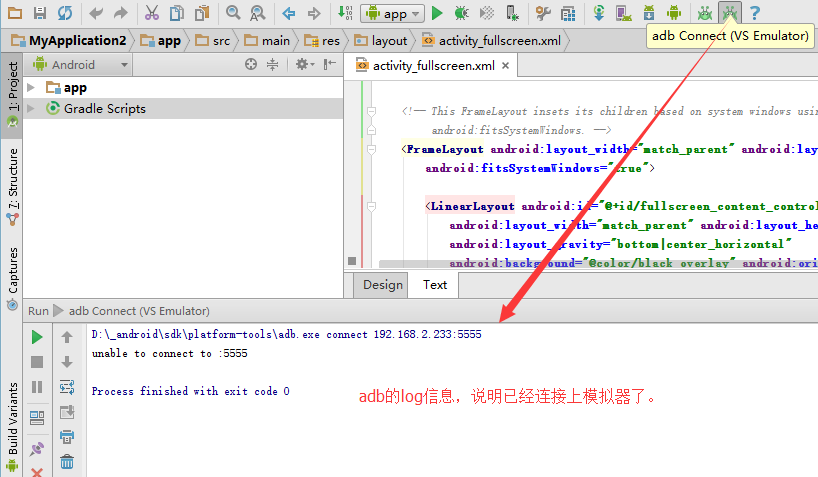Click the Synchronize refresh icon
Screen dimensions: 818x477
pos(65,13)
